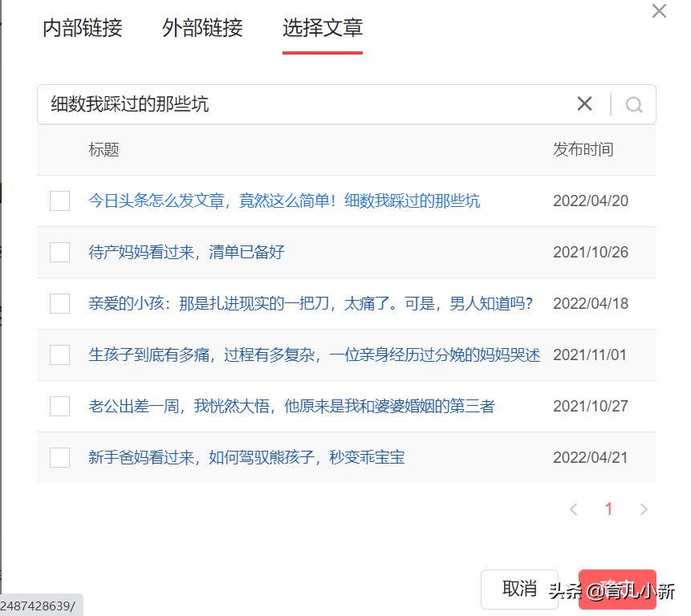Image resolution: width=691 pixels, height=616 pixels.
Task: Check the 新手爸妈看过来 article
Action: (x=59, y=457)
